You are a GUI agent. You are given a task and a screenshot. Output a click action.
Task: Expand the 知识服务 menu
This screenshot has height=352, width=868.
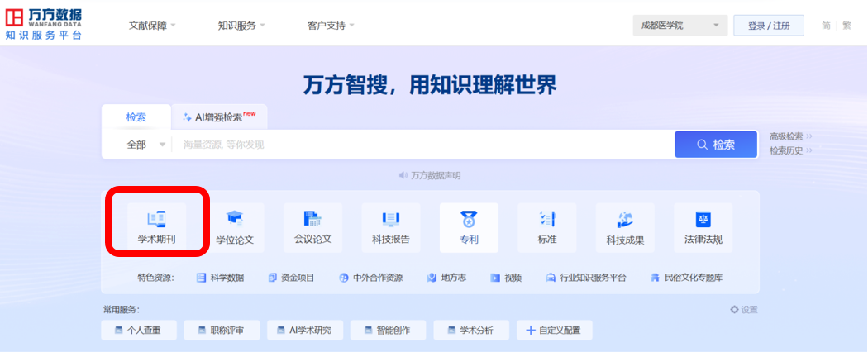(x=241, y=26)
